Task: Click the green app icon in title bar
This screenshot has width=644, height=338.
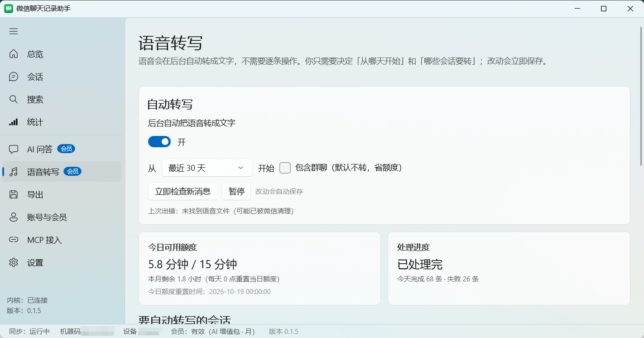Action: (9, 9)
